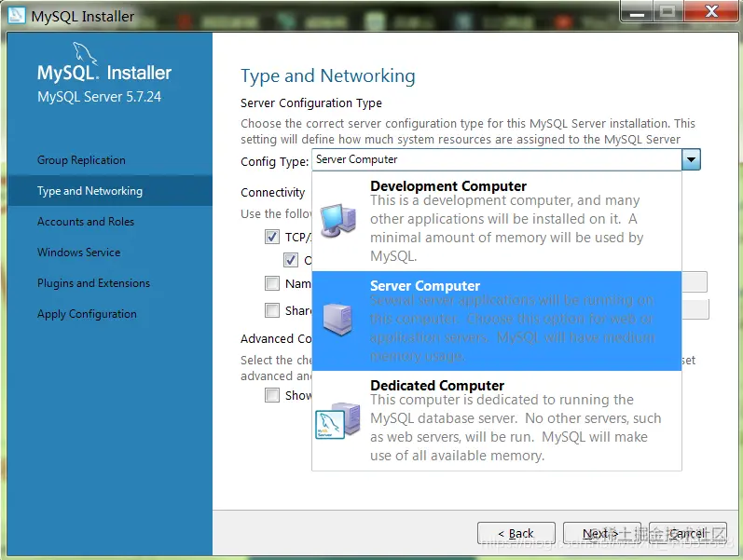Click the 'Server Configuration Type' label

(x=311, y=102)
